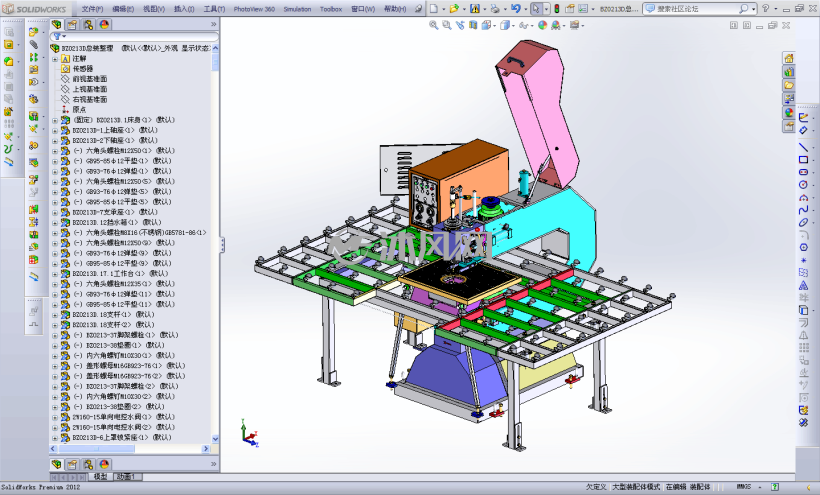
Task: Select the 上视基准面 plane
Action: click(x=89, y=89)
